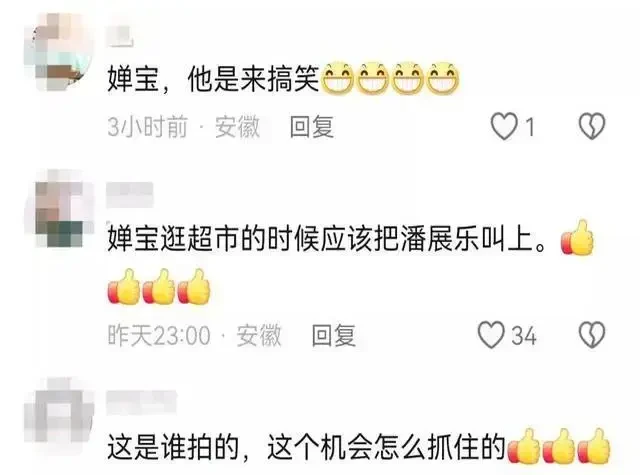Select the comment '这是谁拍的，这个机会怎么抓住的'
This screenshot has height=475, width=640.
coord(307,448)
